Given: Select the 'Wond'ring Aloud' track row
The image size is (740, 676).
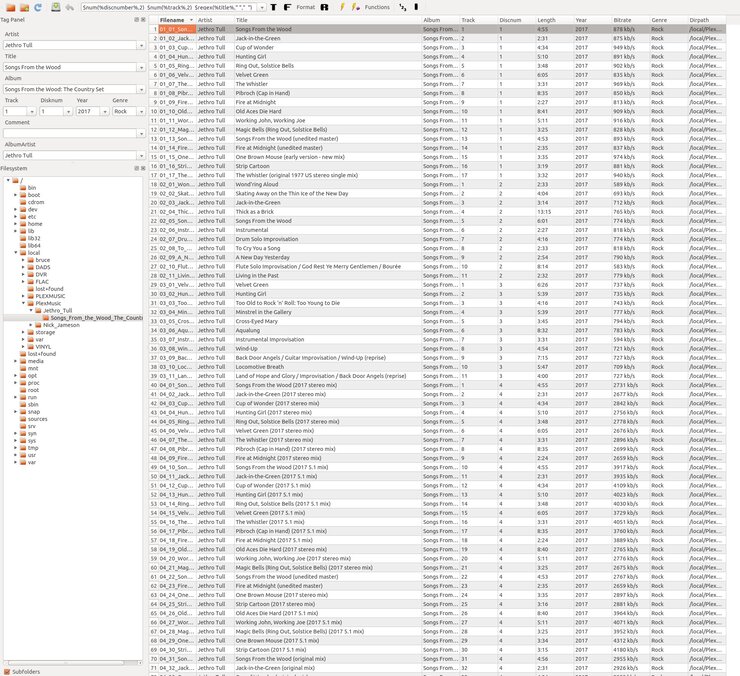Looking at the screenshot, I should [x=437, y=184].
